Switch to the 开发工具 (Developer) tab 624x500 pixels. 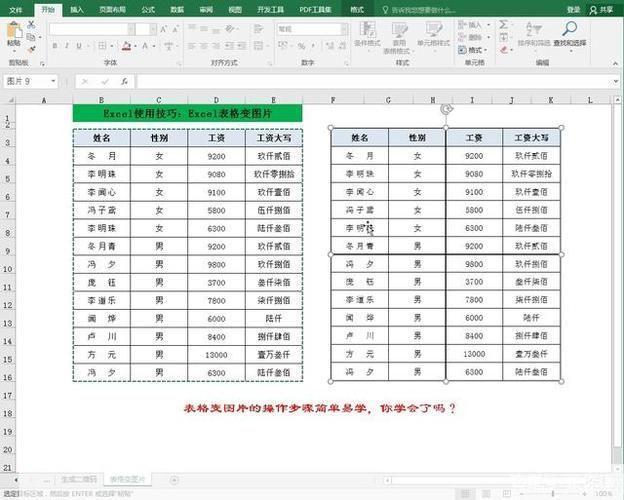270,10
